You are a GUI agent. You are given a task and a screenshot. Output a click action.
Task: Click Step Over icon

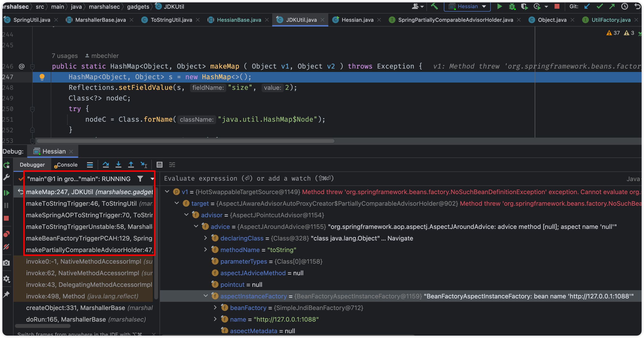pyautogui.click(x=106, y=164)
